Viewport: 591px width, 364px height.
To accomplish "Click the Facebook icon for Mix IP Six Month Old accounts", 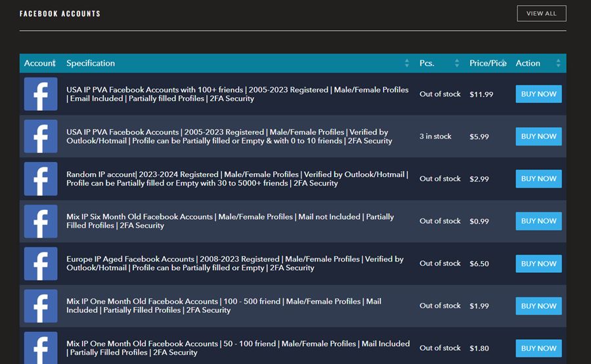I will [x=41, y=221].
